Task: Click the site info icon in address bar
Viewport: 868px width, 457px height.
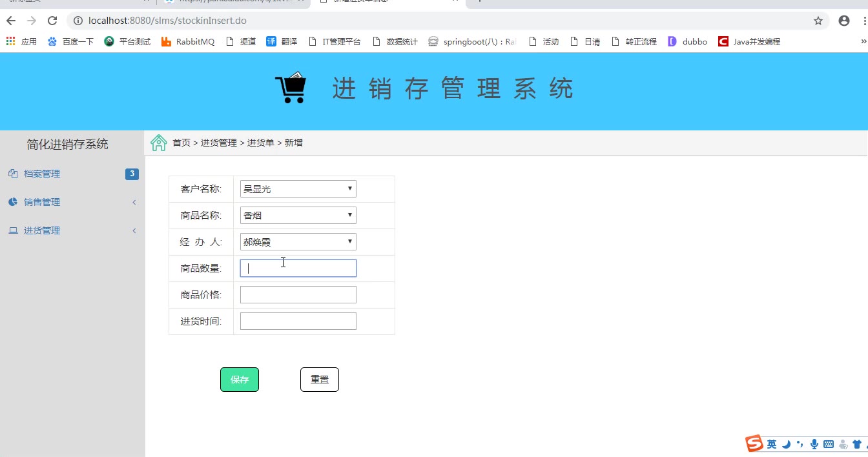Action: pos(77,21)
